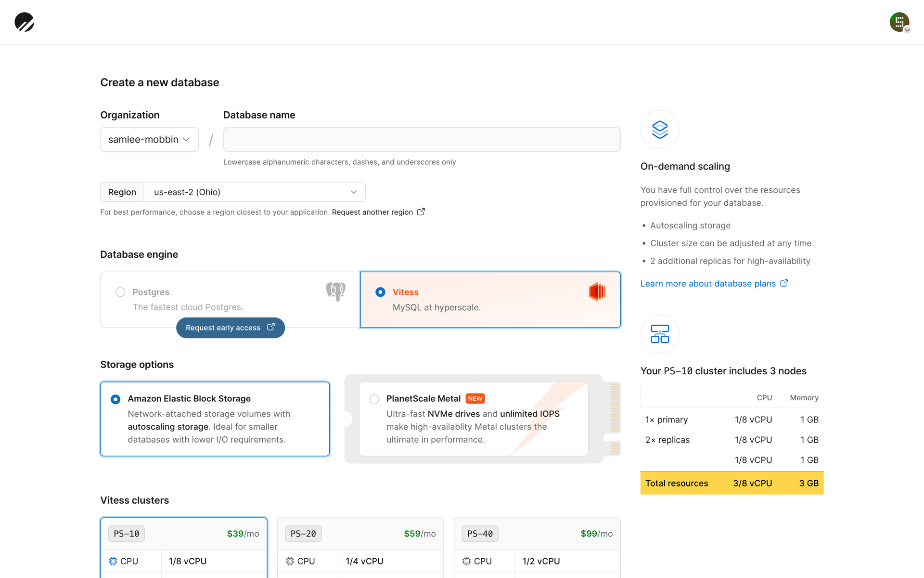Click the Total resources row label

677,483
